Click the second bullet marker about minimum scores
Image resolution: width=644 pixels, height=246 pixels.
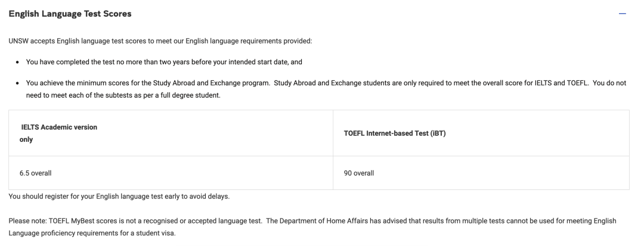(x=17, y=83)
